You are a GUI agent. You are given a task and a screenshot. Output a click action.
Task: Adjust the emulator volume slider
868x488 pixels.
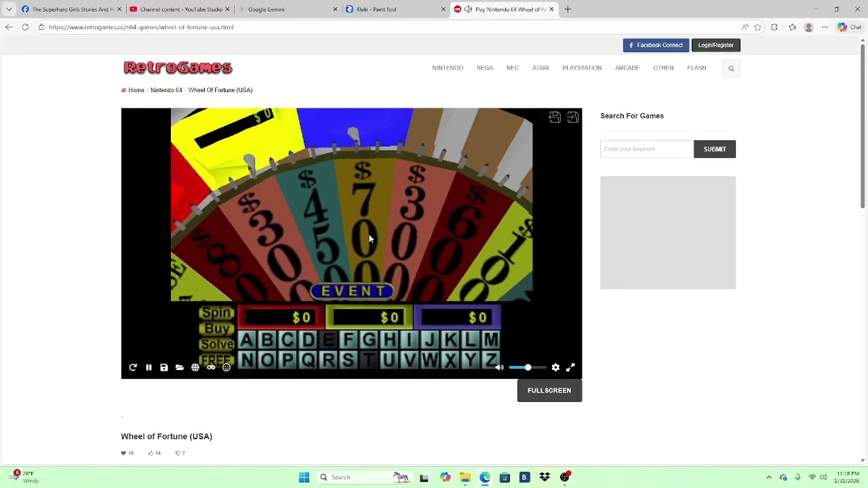coord(527,367)
